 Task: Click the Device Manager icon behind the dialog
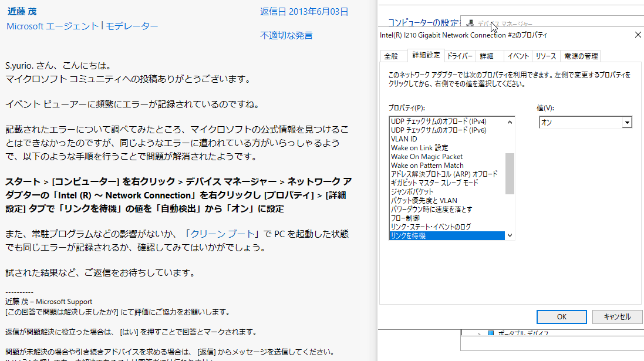pos(470,23)
